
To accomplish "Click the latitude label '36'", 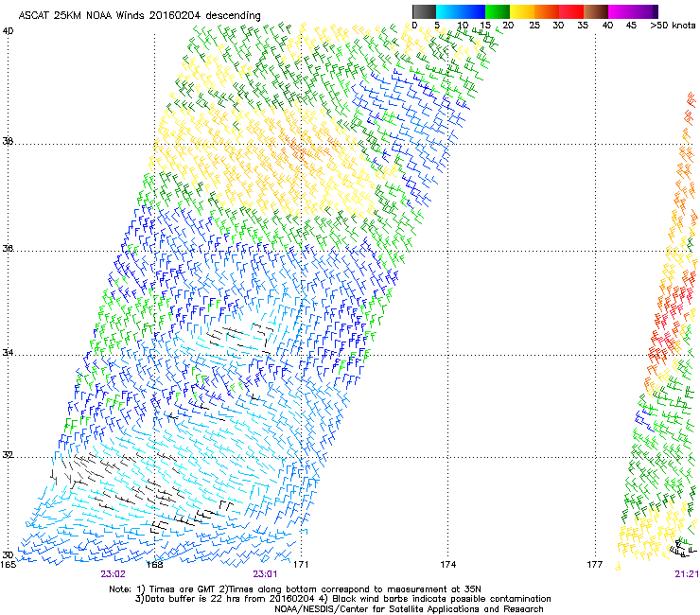I will [8, 248].
